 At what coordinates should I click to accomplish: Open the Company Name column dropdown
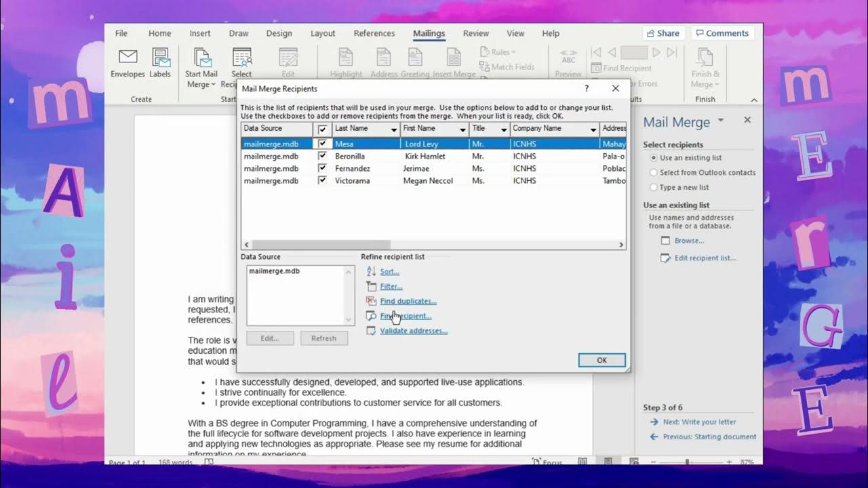pyautogui.click(x=593, y=129)
